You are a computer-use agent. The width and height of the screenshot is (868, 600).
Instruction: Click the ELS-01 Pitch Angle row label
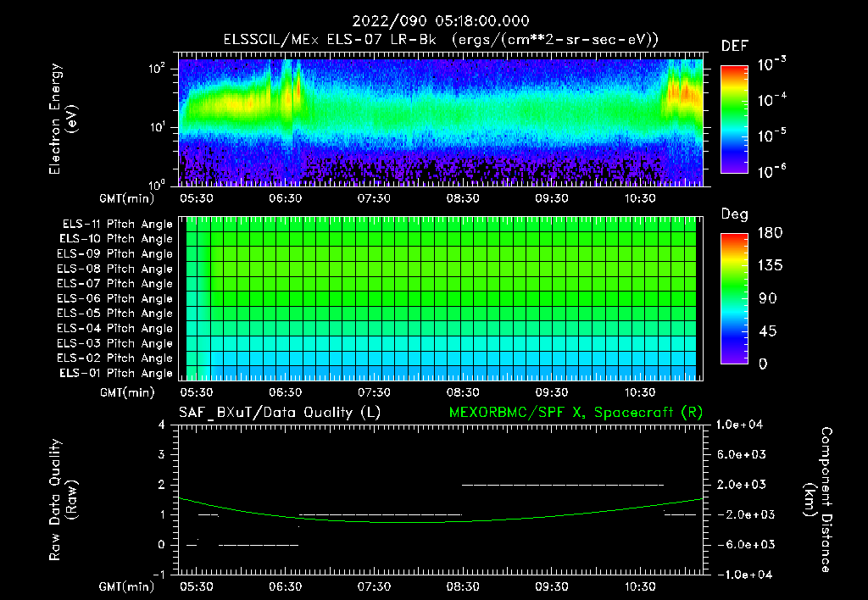[116, 373]
